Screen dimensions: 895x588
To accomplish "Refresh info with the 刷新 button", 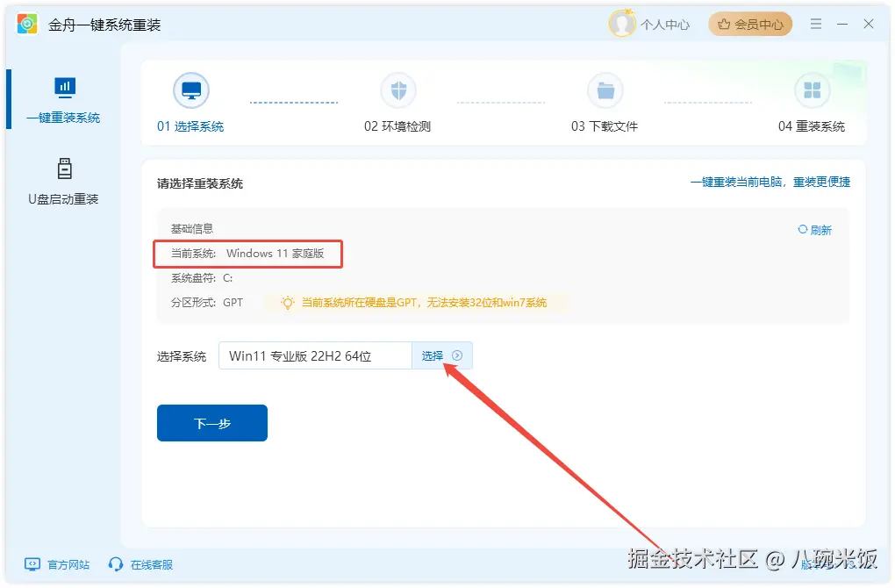I will click(x=815, y=230).
